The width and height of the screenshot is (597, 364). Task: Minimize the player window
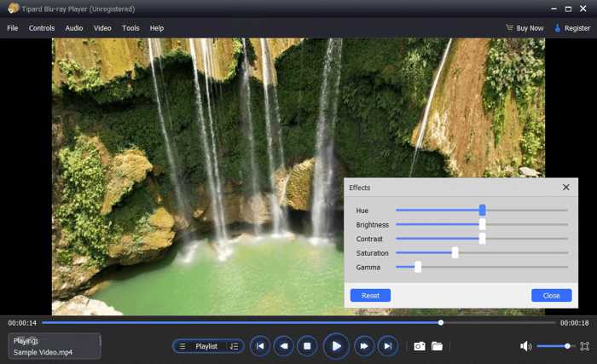point(554,9)
